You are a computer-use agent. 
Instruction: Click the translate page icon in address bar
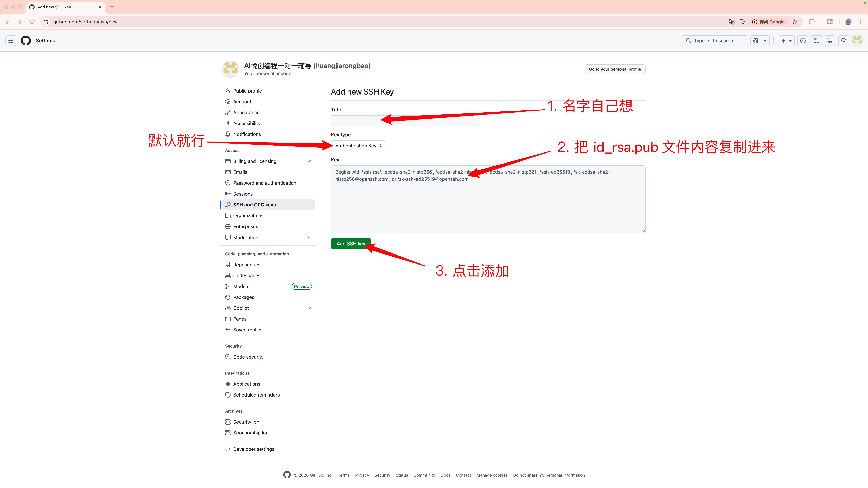point(732,22)
